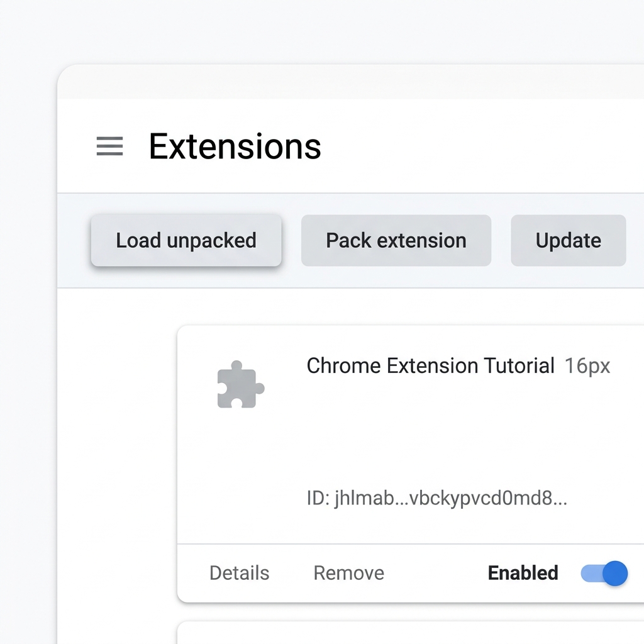
Task: Click the Update button
Action: click(x=568, y=240)
